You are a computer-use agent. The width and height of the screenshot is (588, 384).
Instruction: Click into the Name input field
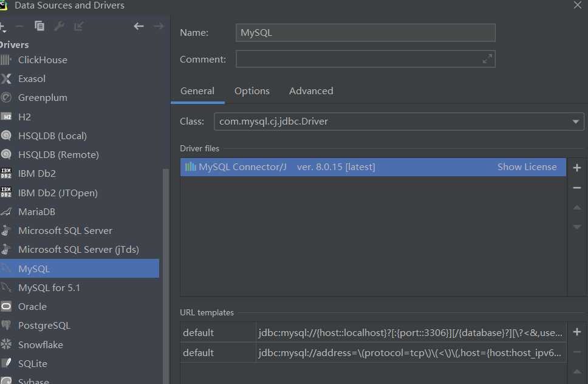pos(365,33)
